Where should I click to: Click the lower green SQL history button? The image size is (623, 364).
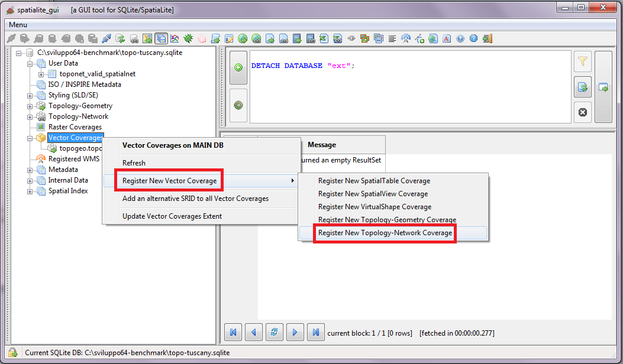238,105
